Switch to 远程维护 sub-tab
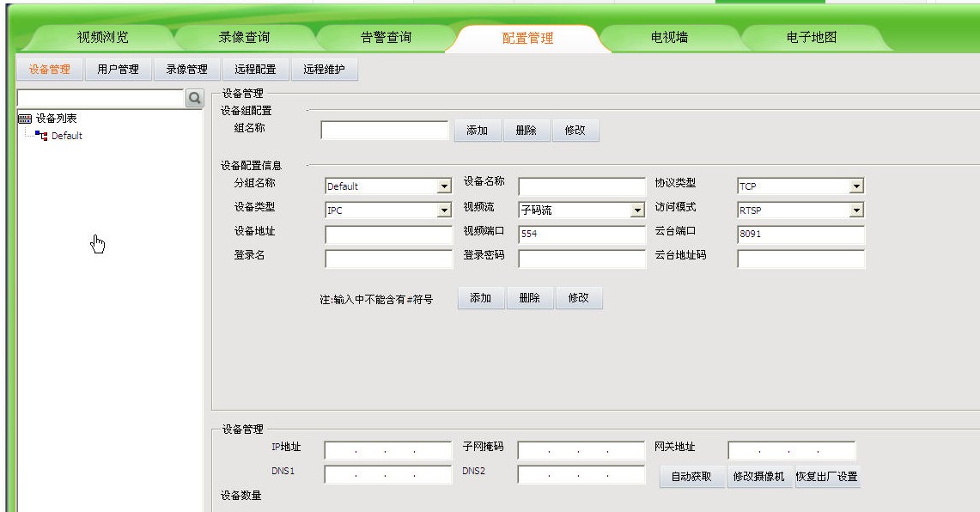 [x=325, y=70]
